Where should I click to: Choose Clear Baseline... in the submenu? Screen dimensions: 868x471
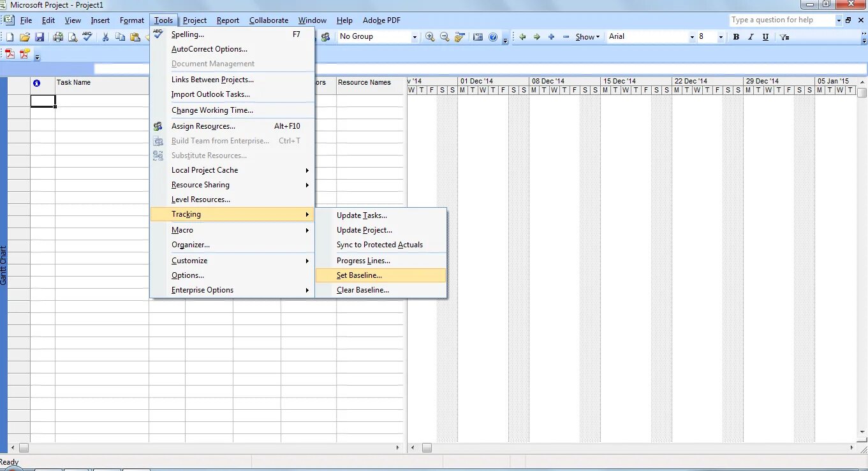pos(381,290)
